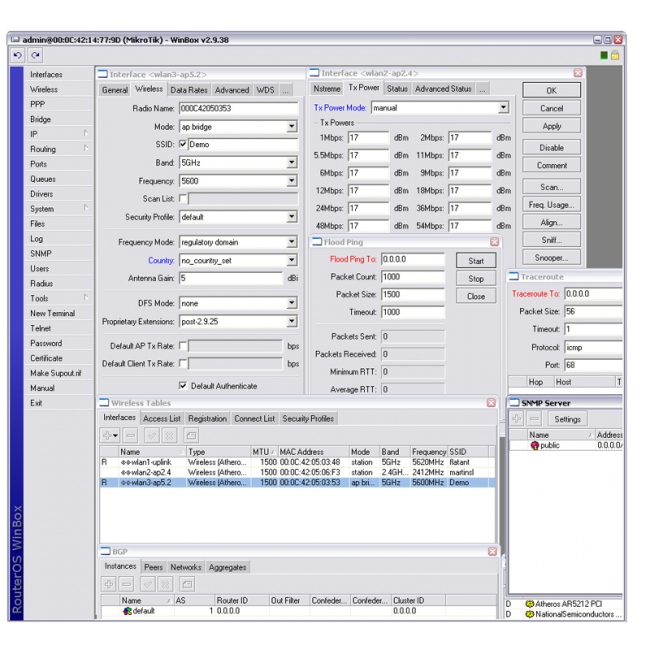
Task: Click the minus remove icon in the BGP window
Action: point(126,584)
